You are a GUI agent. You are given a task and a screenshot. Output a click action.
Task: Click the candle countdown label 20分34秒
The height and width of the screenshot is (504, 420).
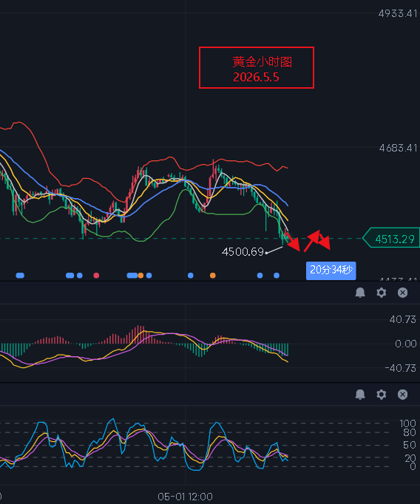tap(331, 270)
